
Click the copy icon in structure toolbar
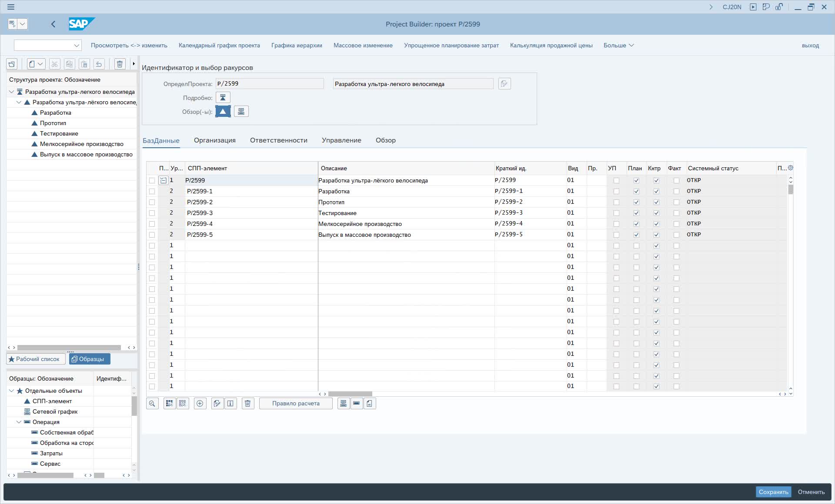[x=69, y=64]
